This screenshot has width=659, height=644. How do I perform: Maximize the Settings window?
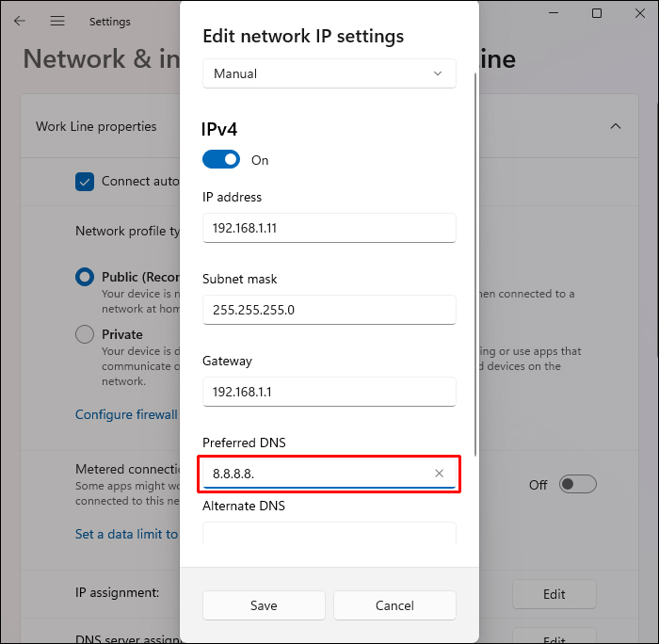coord(597,13)
